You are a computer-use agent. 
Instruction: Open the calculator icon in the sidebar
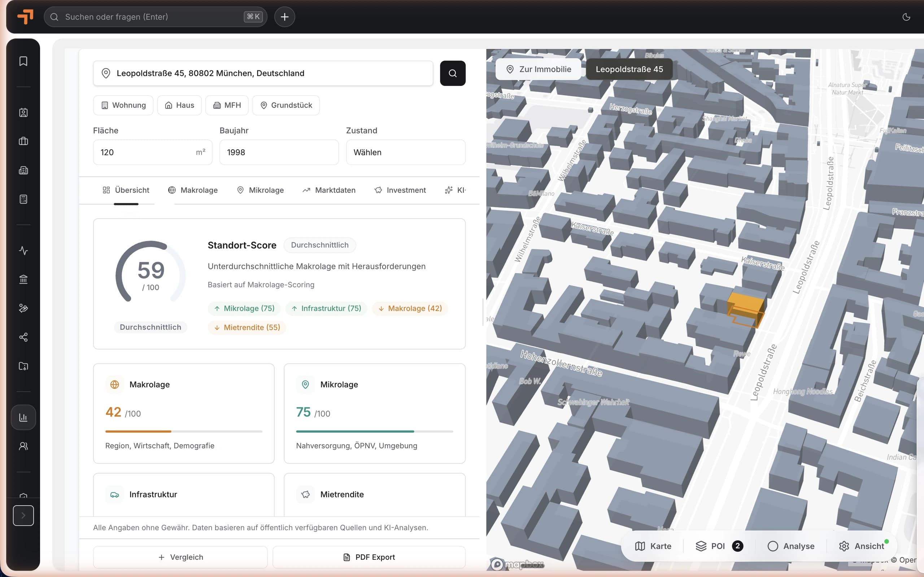tap(23, 199)
